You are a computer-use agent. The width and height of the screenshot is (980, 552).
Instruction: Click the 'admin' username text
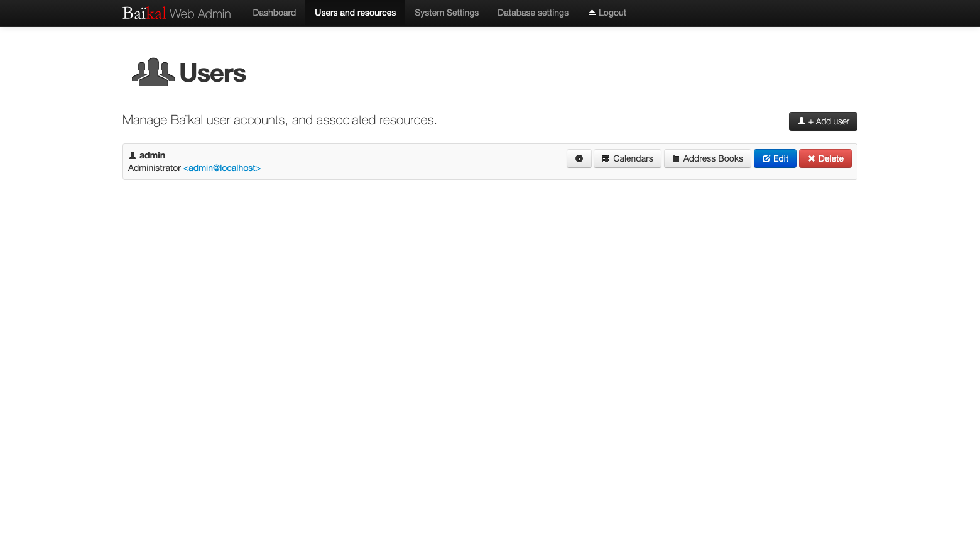point(152,155)
